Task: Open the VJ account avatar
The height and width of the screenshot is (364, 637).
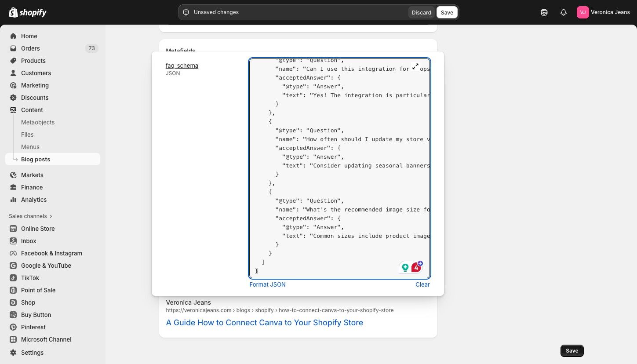Action: (x=583, y=12)
